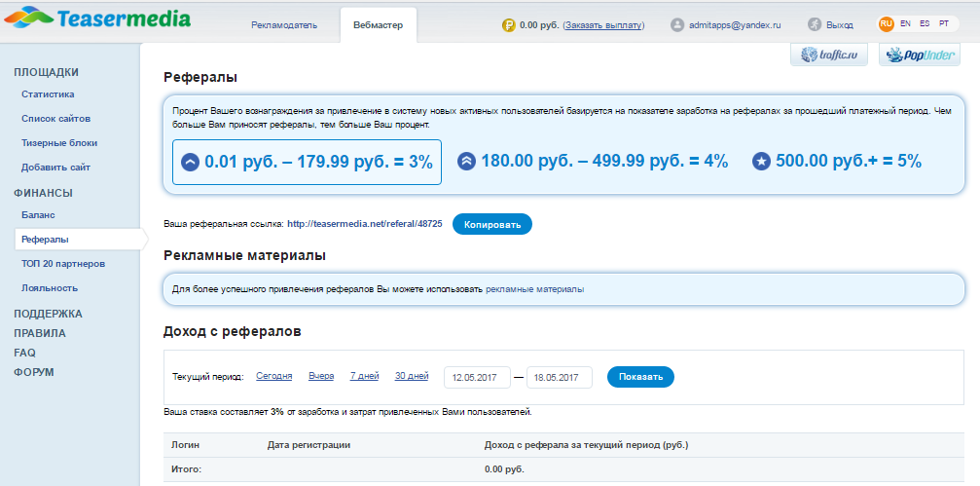This screenshot has width=980, height=486.
Task: Open ТОП 20 партнеров
Action: [x=63, y=263]
